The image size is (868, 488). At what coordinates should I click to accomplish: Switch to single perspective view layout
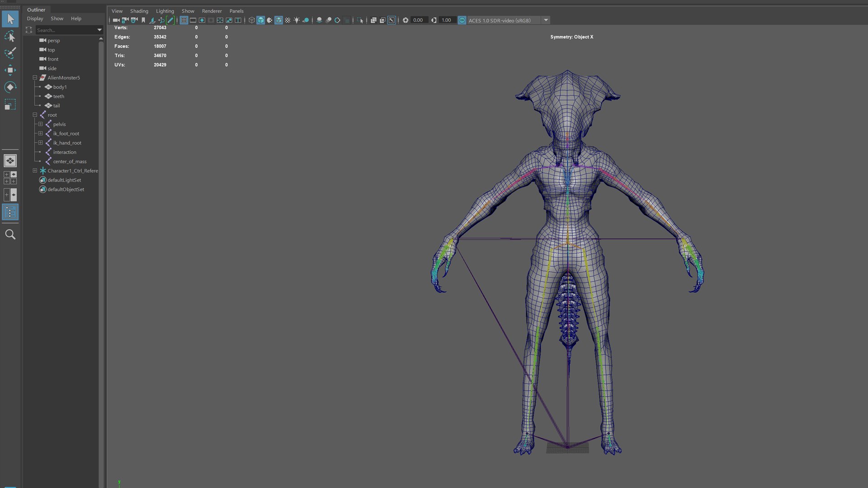[10, 160]
